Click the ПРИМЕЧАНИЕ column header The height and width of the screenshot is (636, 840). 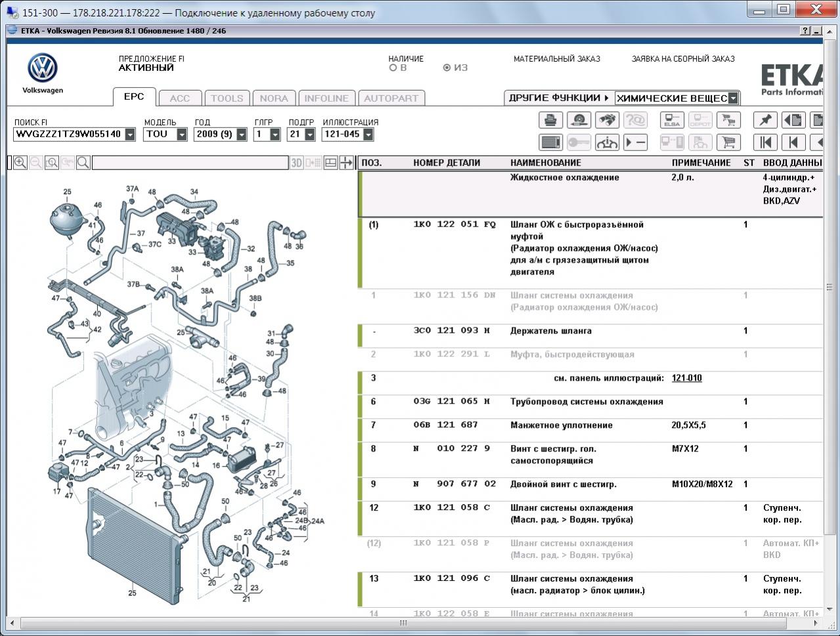[701, 163]
